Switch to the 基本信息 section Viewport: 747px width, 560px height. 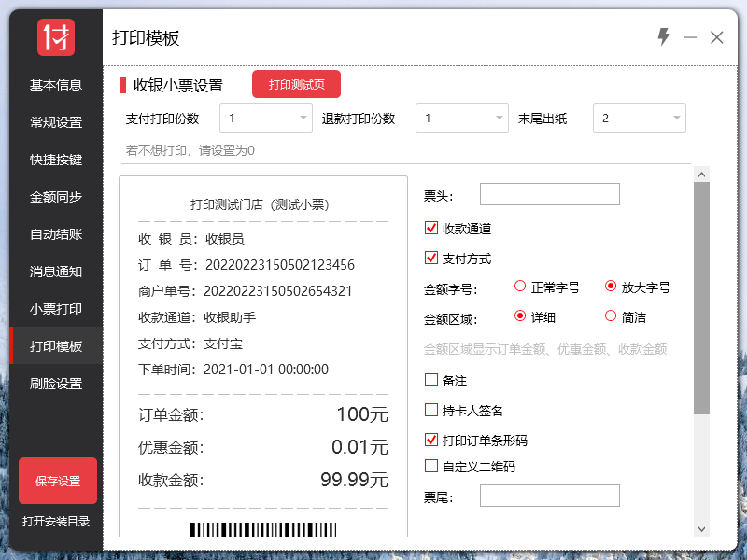[56, 85]
